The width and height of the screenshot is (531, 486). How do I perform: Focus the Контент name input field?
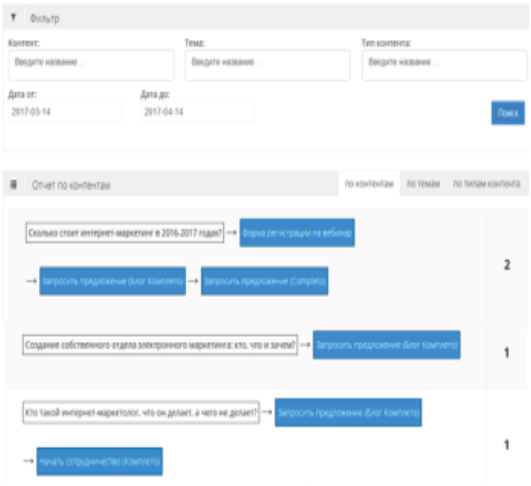(x=91, y=65)
